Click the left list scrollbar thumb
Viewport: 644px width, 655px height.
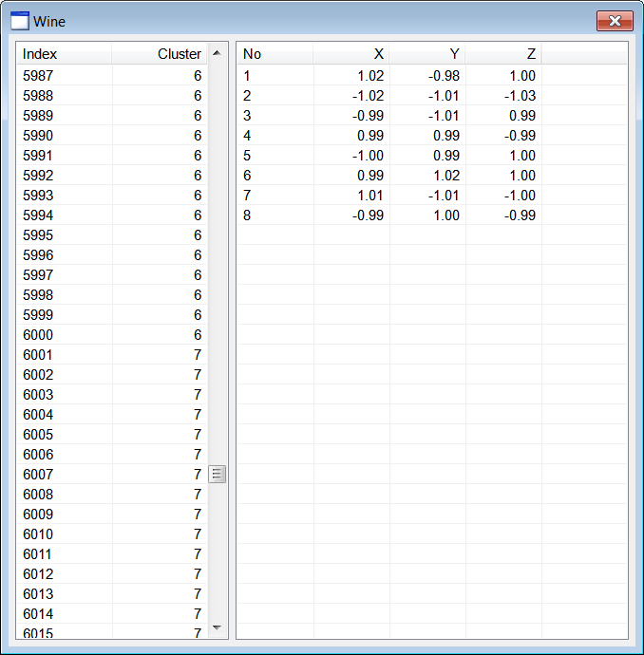point(217,474)
